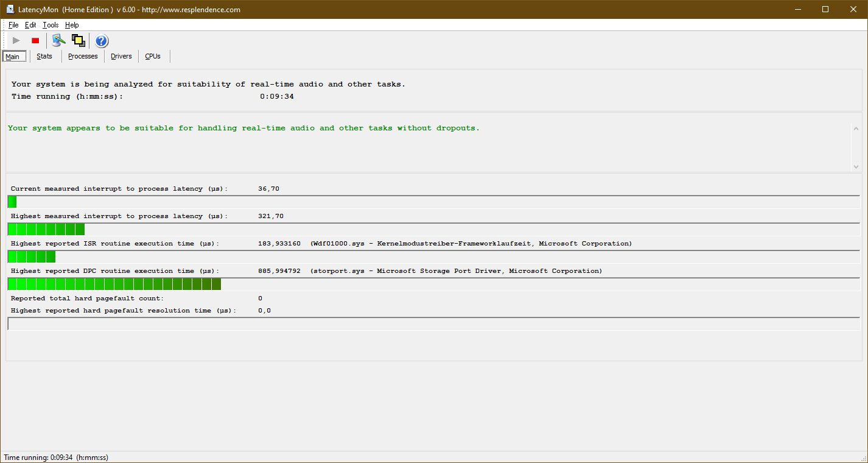Image resolution: width=868 pixels, height=463 pixels.
Task: Click the LatencyMon window title text
Action: tap(130, 10)
